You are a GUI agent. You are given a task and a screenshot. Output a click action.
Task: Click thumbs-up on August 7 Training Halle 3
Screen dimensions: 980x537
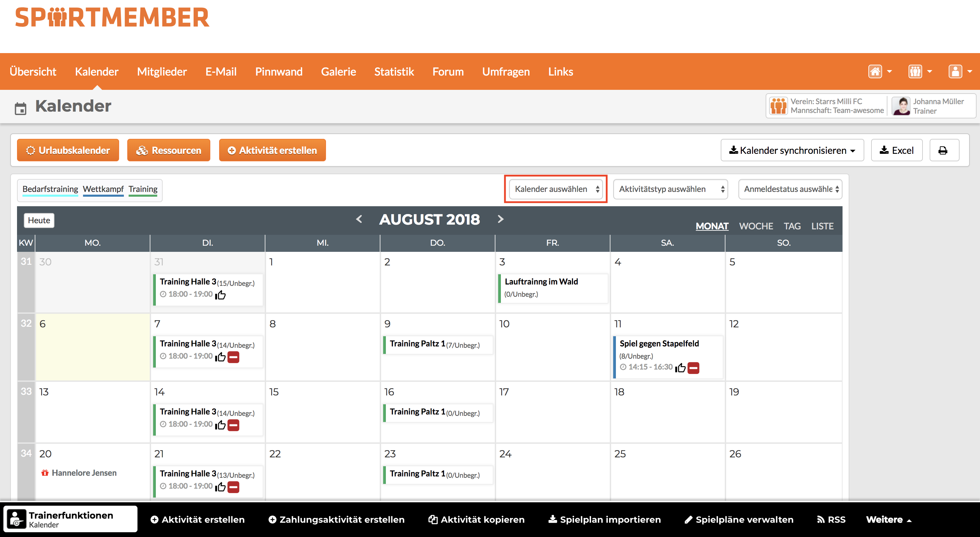click(x=220, y=357)
